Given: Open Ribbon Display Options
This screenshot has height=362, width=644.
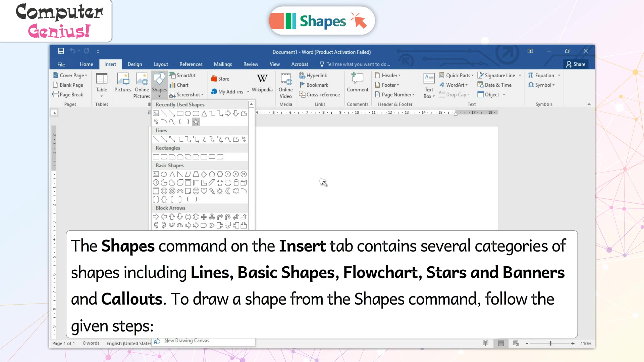Looking at the screenshot, I should pyautogui.click(x=530, y=51).
